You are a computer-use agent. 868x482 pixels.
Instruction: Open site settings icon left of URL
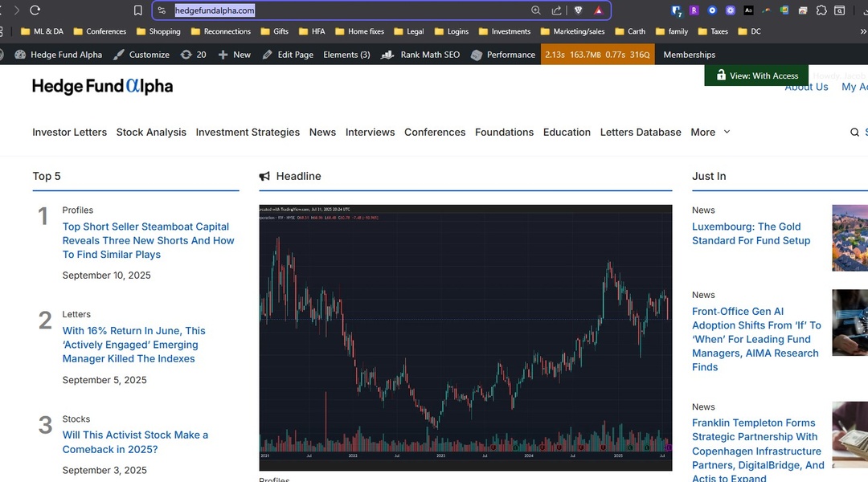[162, 10]
